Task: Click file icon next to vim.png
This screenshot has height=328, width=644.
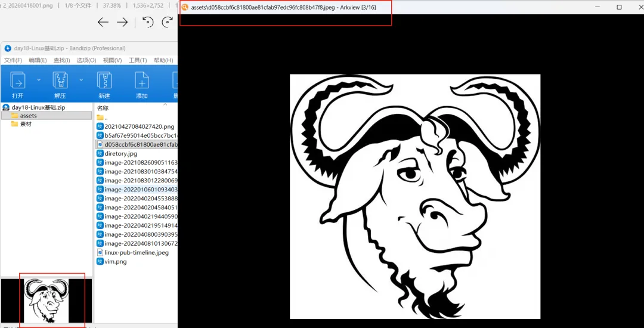Action: [100, 261]
